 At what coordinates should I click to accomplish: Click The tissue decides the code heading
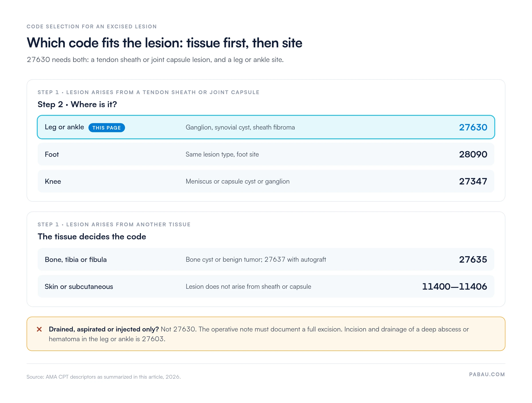(x=92, y=236)
